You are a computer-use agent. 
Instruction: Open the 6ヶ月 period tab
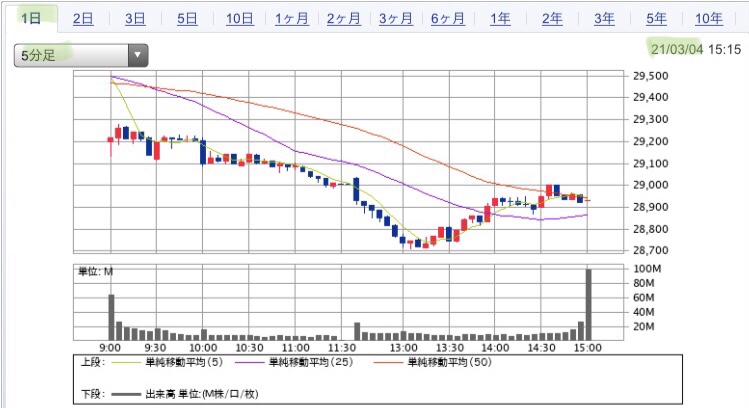pyautogui.click(x=447, y=19)
